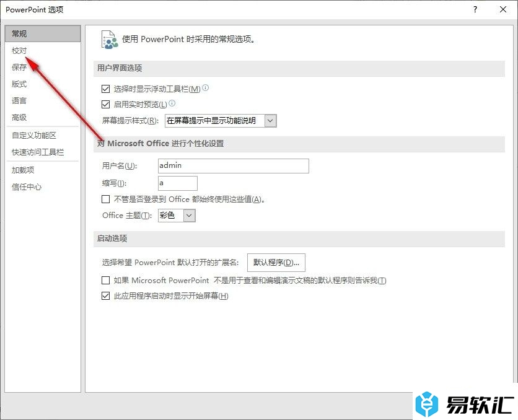Open the 加载项 category

coord(43,170)
